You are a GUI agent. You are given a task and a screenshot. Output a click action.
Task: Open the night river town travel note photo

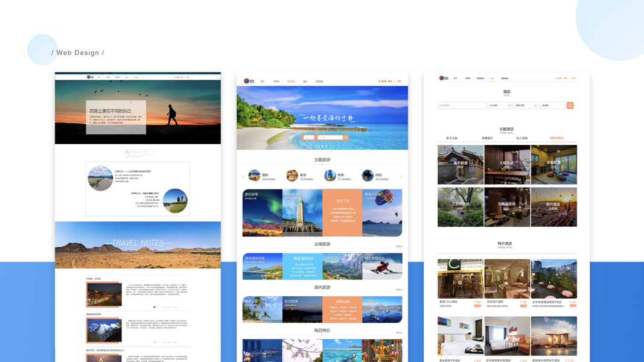click(104, 294)
